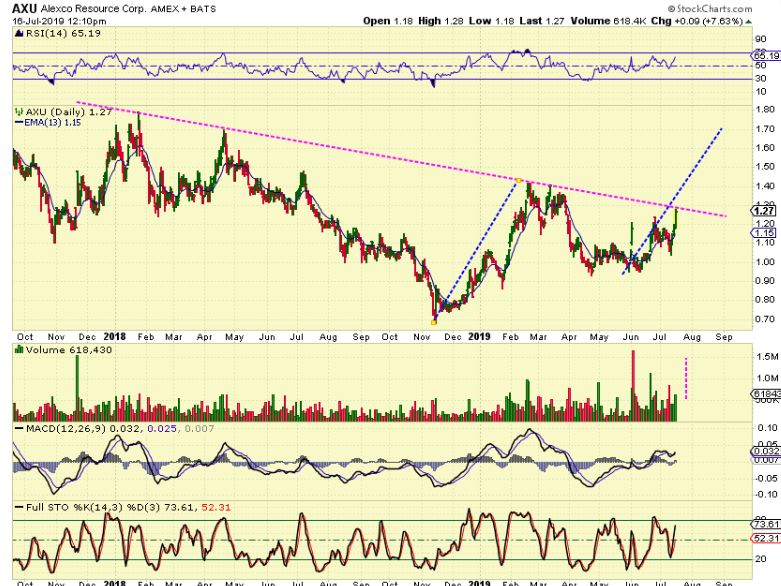This screenshot has width=781, height=586.
Task: Click the 1.00 price axis label
Action: click(765, 262)
